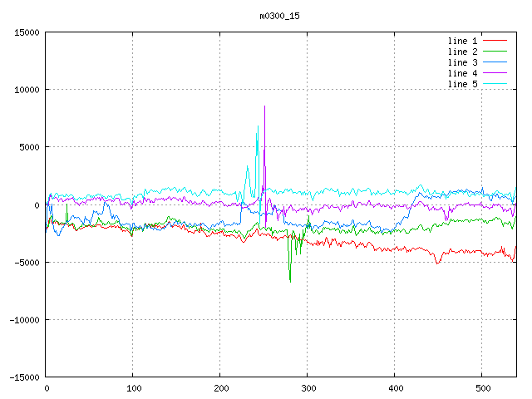Click the green downward spike's lowest point
Viewport: 532px width, 399px height.
[290, 281]
